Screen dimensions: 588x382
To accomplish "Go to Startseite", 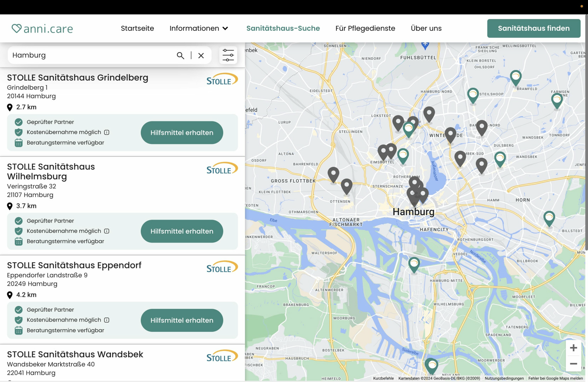I will [x=137, y=28].
